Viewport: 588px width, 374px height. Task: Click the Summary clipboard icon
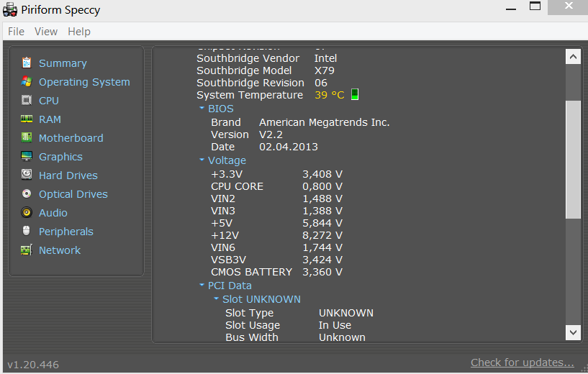[26, 63]
